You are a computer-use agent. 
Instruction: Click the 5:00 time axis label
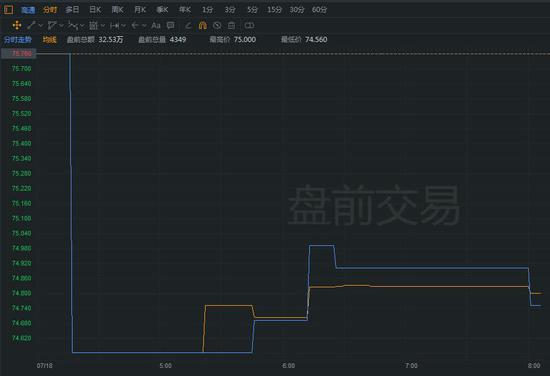pos(166,366)
